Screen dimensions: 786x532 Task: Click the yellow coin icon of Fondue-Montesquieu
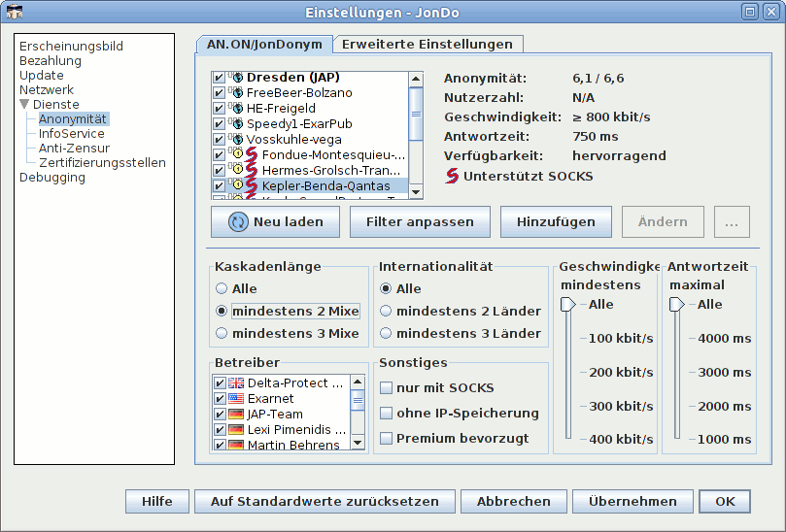point(238,154)
